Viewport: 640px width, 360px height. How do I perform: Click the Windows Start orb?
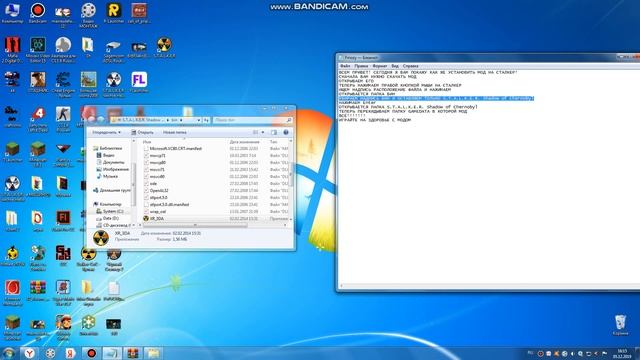pyautogui.click(x=8, y=353)
